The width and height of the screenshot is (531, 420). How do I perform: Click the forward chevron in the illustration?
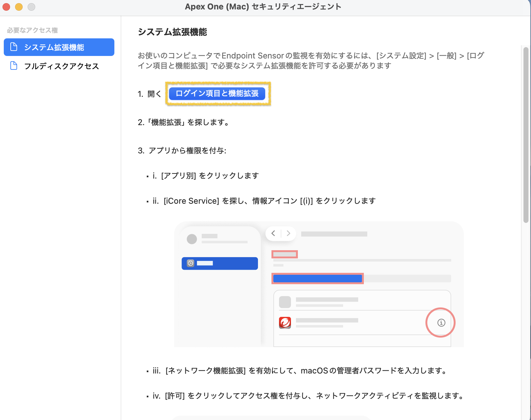pos(288,233)
